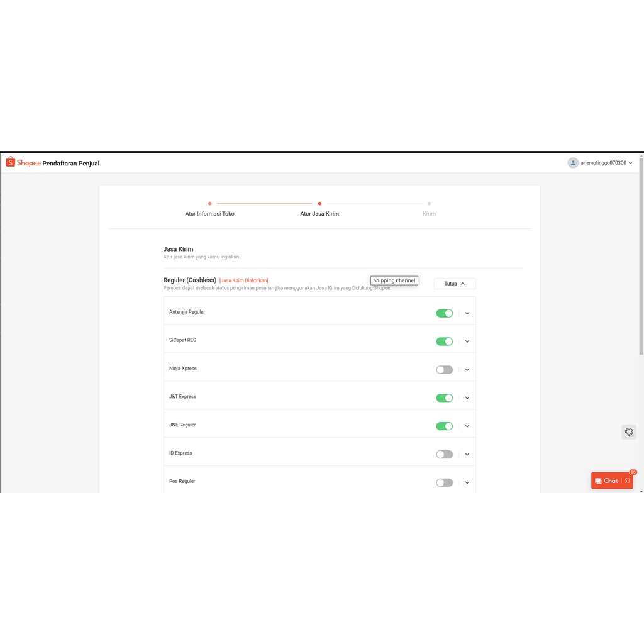The width and height of the screenshot is (644, 644).
Task: Collapse section with Tutup button
Action: 455,284
